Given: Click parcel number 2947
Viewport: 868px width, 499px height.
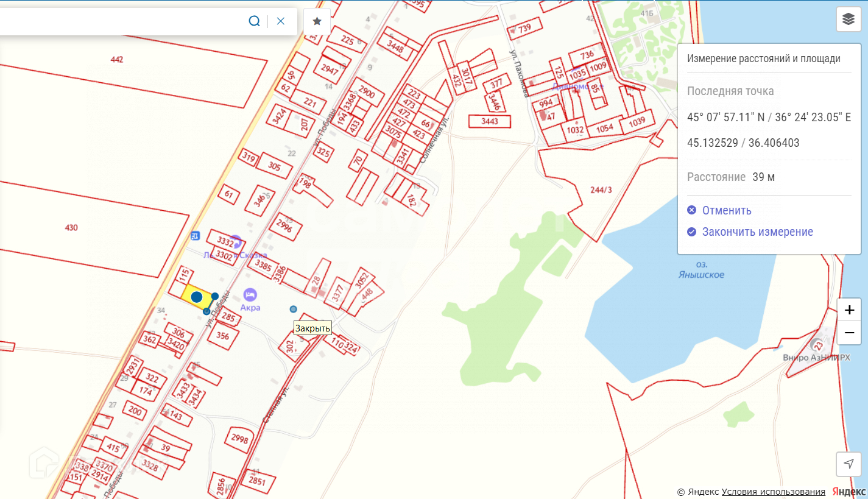Looking at the screenshot, I should point(330,69).
